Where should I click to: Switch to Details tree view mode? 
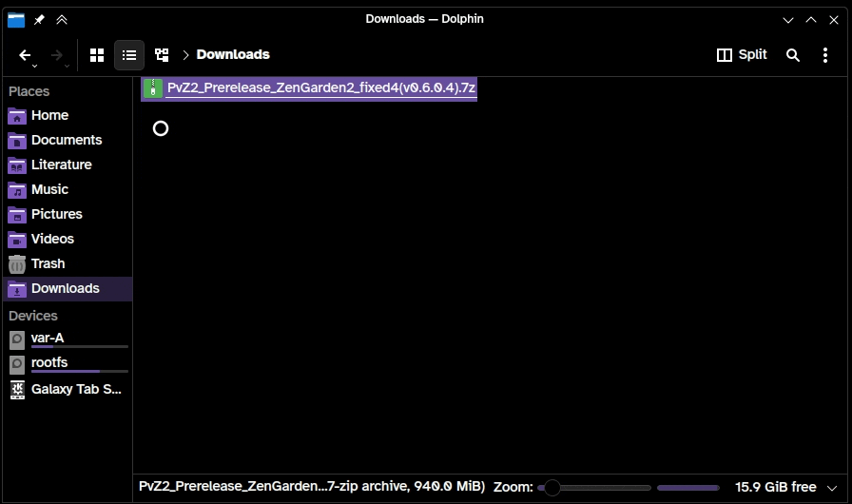coord(162,55)
